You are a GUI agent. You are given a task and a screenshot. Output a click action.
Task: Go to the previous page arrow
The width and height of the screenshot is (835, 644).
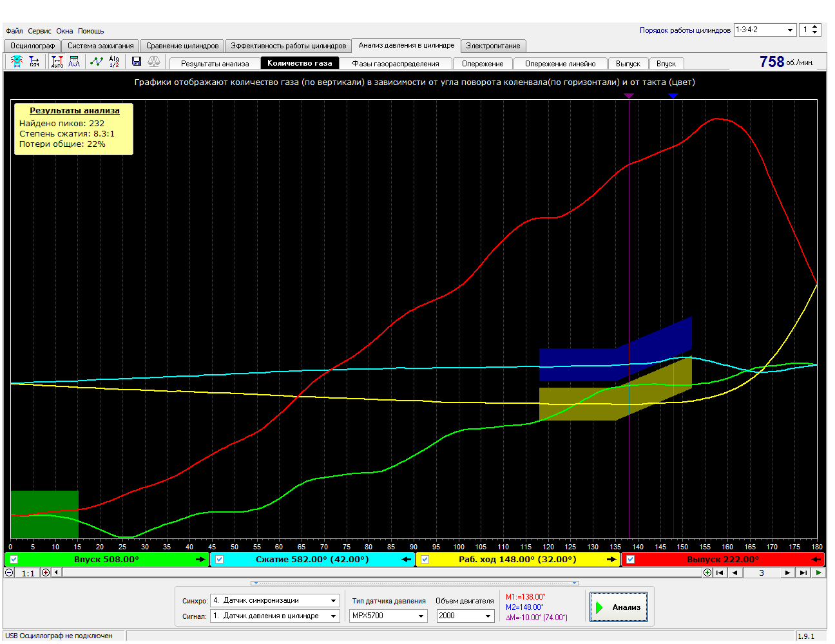(734, 573)
